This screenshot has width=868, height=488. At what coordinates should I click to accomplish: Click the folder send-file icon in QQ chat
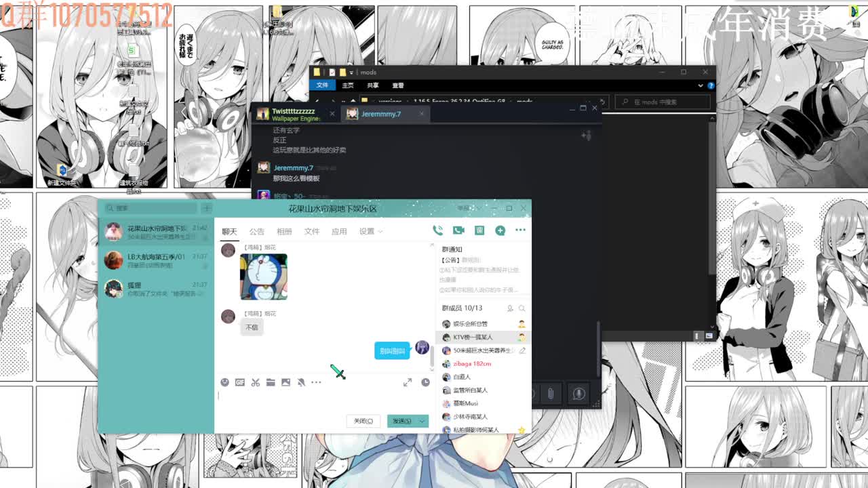click(271, 382)
